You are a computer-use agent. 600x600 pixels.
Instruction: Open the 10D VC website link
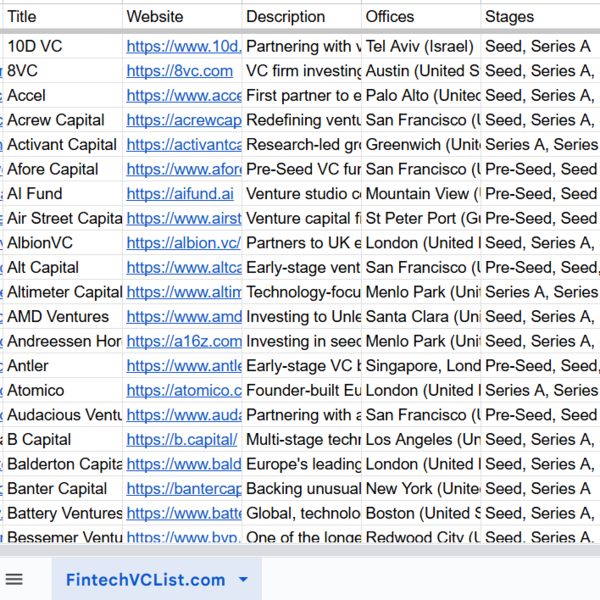[184, 46]
